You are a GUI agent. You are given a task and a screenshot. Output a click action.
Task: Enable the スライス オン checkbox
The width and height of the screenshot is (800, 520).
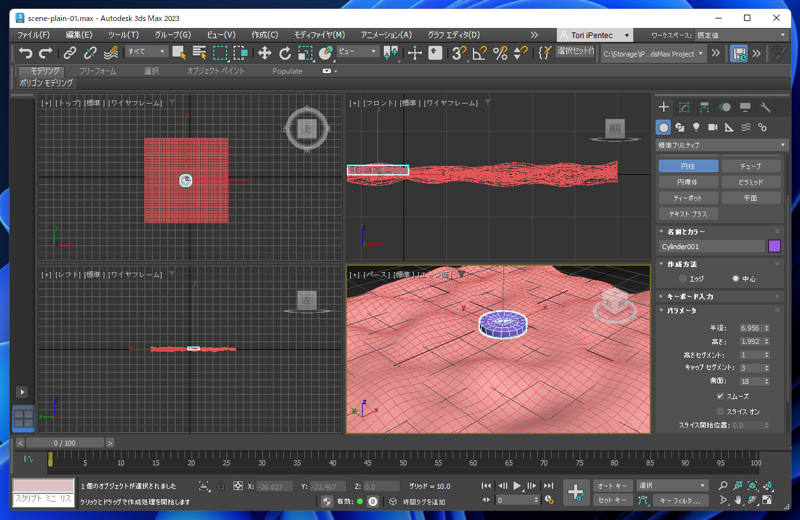(x=720, y=411)
